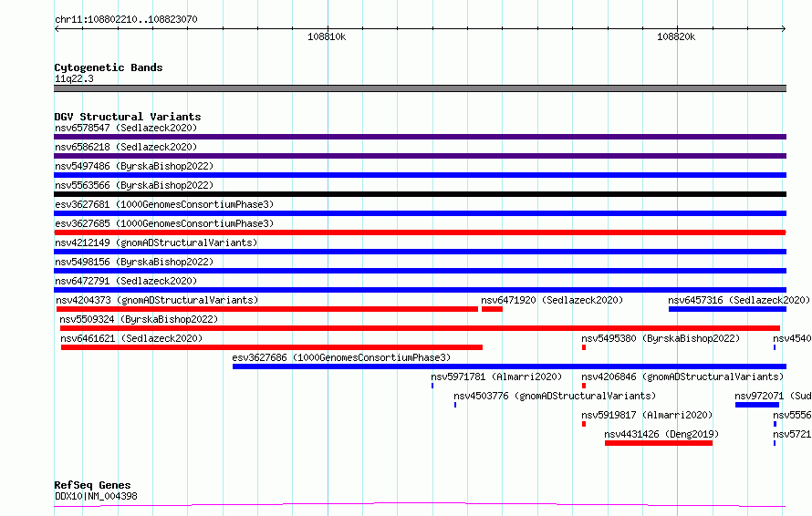The image size is (812, 516).
Task: Select the black nsv5563566 variant bar
Action: pyautogui.click(x=420, y=194)
